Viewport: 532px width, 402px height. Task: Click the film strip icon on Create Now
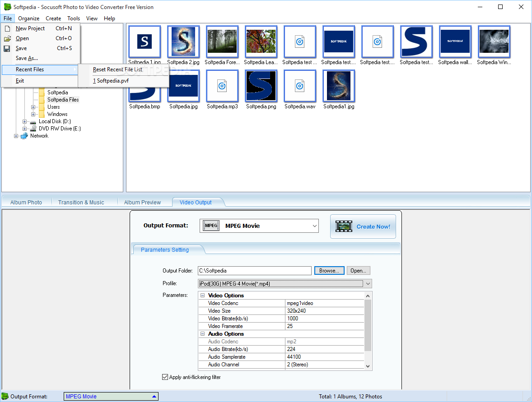[x=344, y=226]
